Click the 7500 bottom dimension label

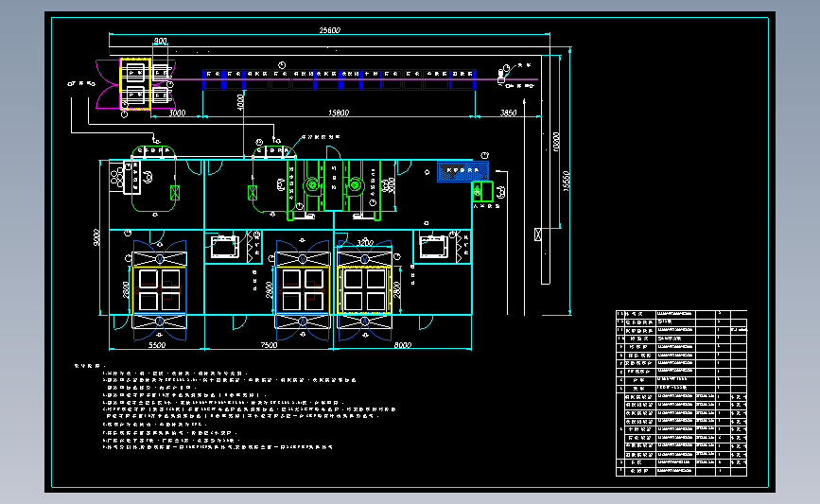269,345
